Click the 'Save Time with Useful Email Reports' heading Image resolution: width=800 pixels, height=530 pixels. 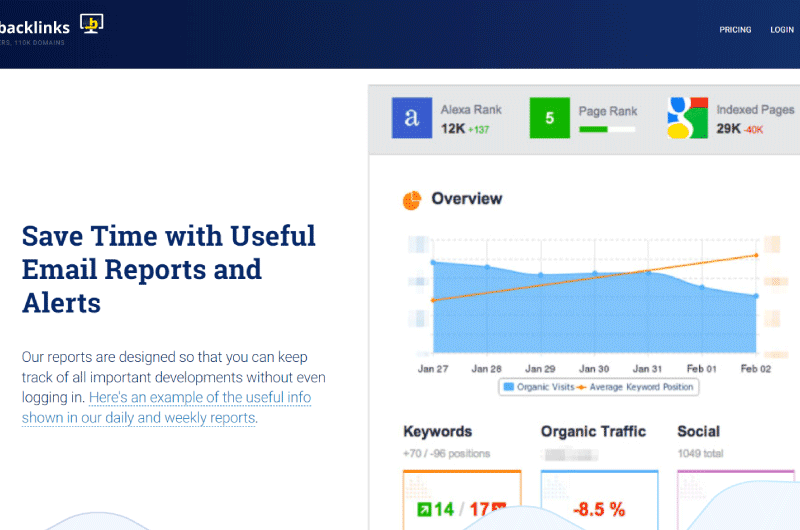click(x=169, y=269)
